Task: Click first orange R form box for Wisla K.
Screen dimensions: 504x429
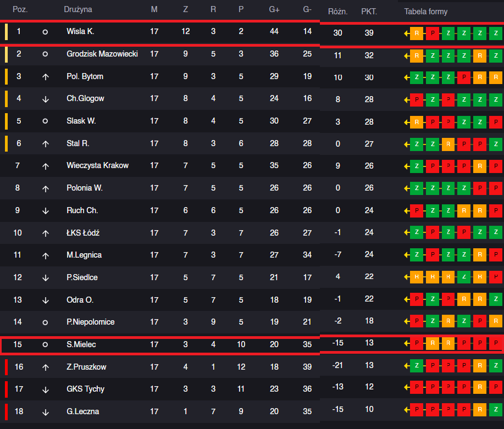Action: click(x=417, y=33)
